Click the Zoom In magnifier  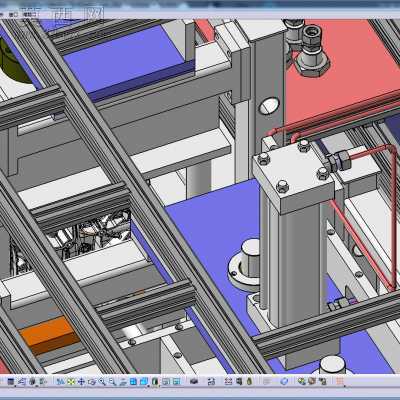point(102,382)
